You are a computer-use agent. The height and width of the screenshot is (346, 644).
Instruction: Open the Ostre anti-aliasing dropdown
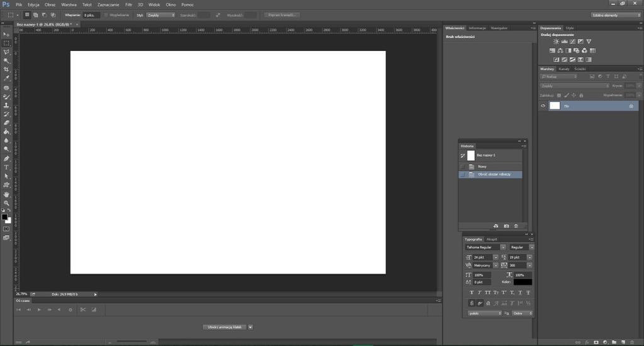click(x=523, y=313)
